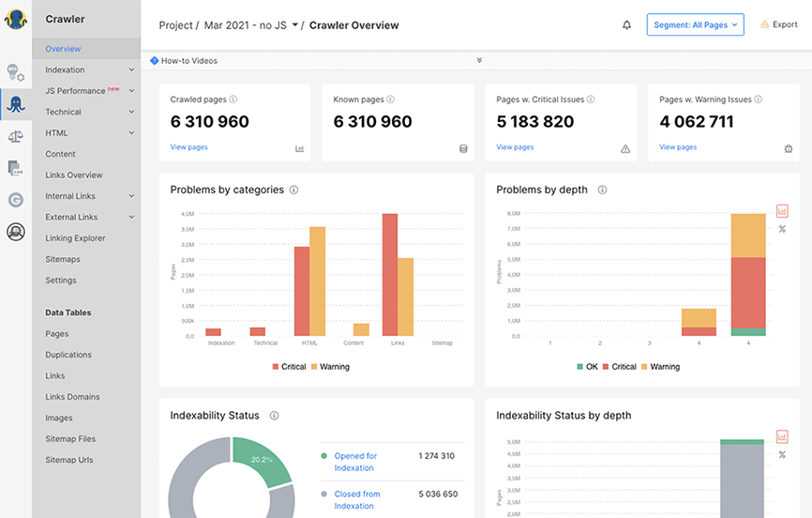Click the Google 'G' sidebar icon

coord(15,200)
